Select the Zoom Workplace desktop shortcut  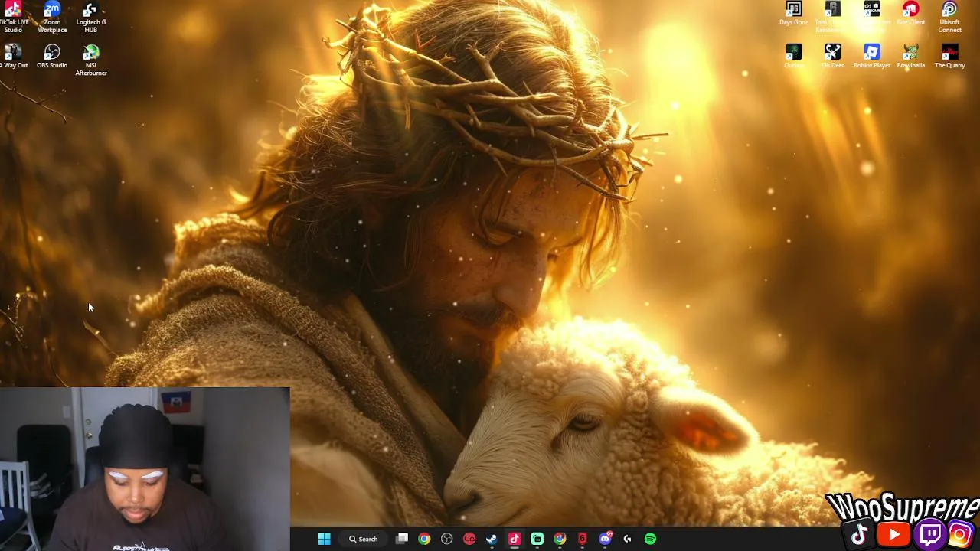tap(52, 17)
